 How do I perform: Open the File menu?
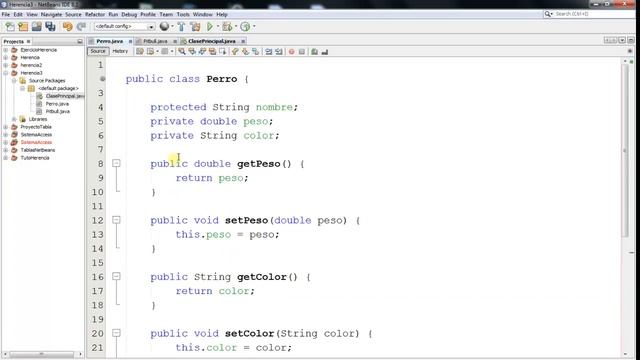coord(6,14)
